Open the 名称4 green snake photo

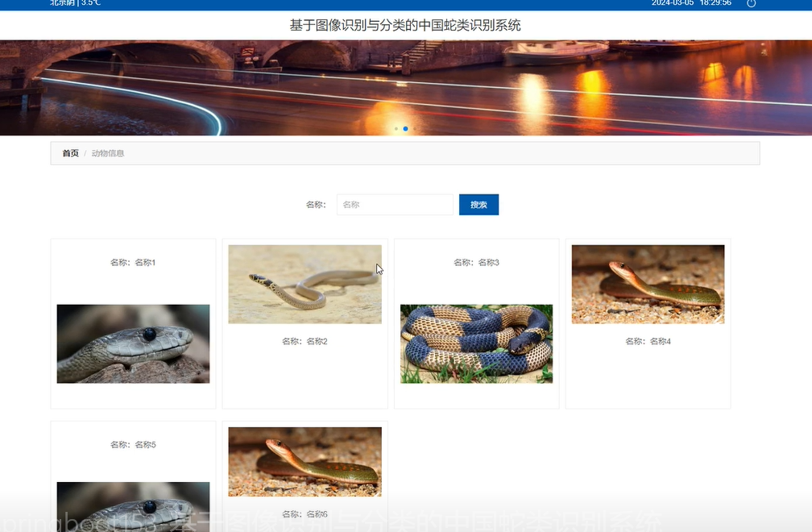[648, 285]
